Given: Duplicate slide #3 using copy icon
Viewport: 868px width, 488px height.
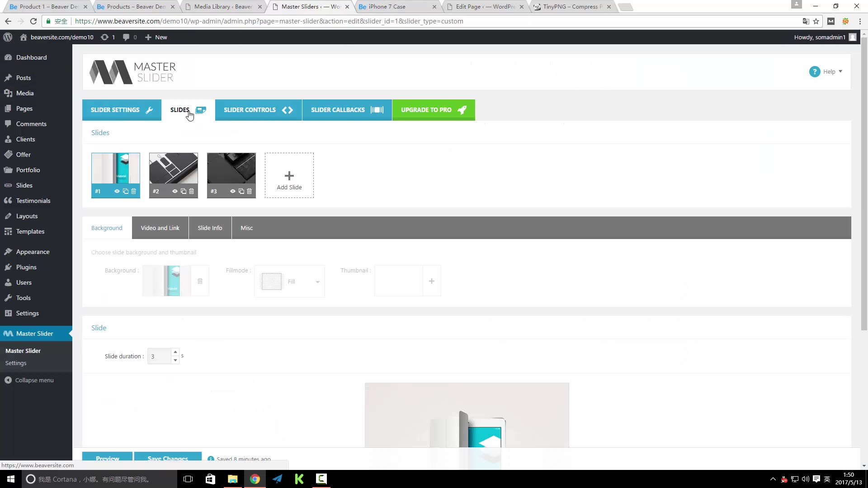Looking at the screenshot, I should 241,191.
